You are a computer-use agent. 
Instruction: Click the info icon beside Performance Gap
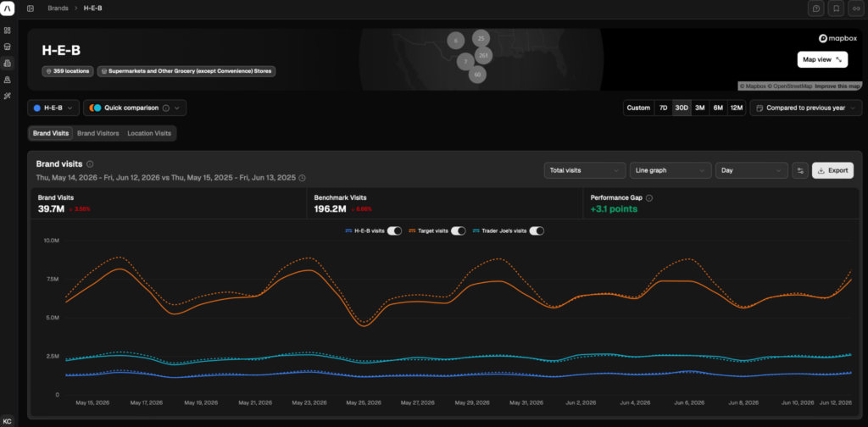(649, 198)
